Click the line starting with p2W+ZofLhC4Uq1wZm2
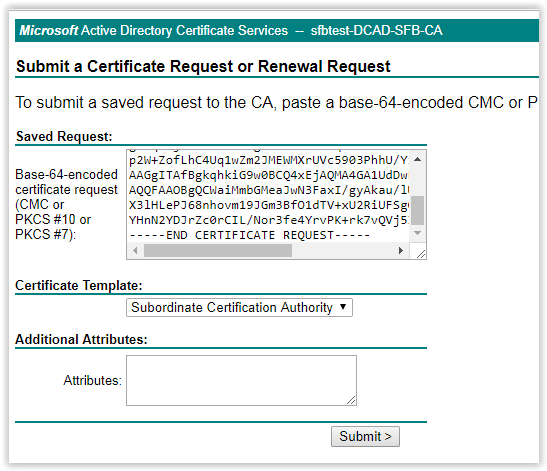The height and width of the screenshot is (471, 547). click(x=268, y=160)
